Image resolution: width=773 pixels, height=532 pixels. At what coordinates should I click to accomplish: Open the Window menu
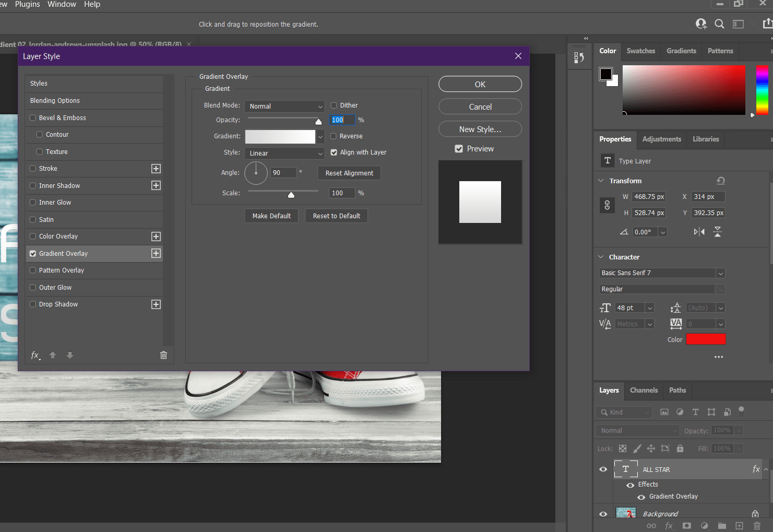[x=62, y=4]
